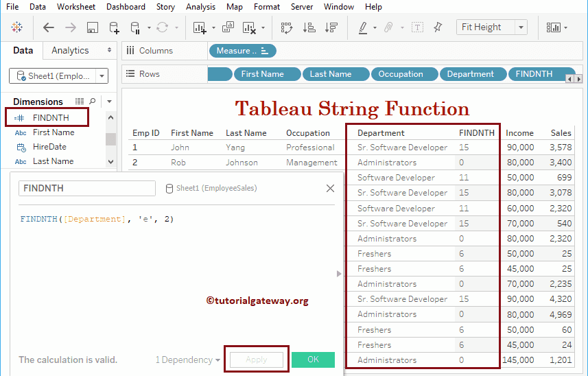This screenshot has width=588, height=376.
Task: Open the New Worksheet dropdown arrow
Action: (x=213, y=27)
